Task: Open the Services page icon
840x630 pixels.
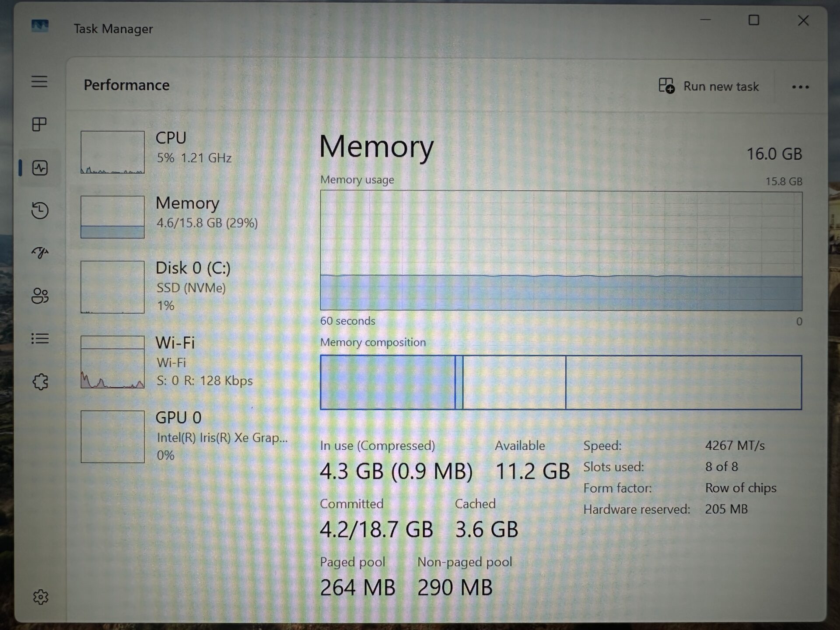Action: [x=40, y=381]
